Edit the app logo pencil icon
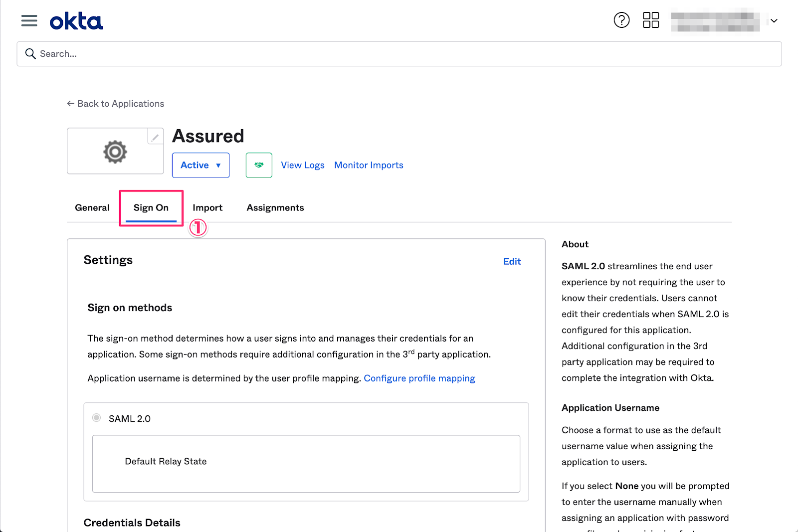798x532 pixels. click(155, 137)
